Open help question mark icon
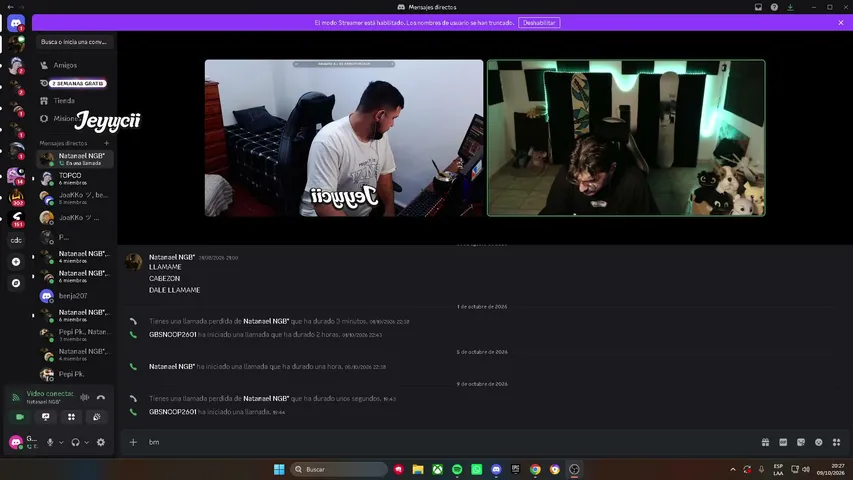This screenshot has height=480, width=853. pyautogui.click(x=774, y=7)
